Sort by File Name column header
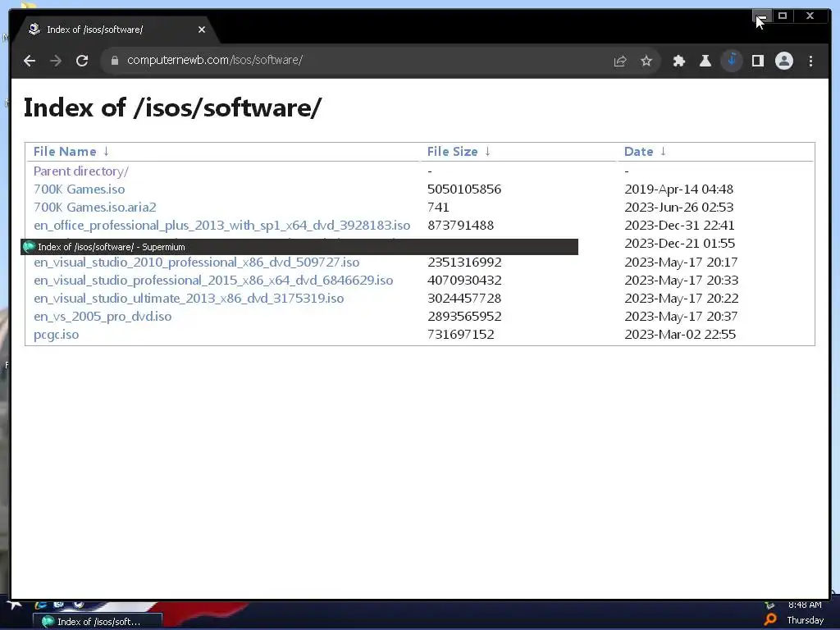The height and width of the screenshot is (630, 840). tap(65, 152)
